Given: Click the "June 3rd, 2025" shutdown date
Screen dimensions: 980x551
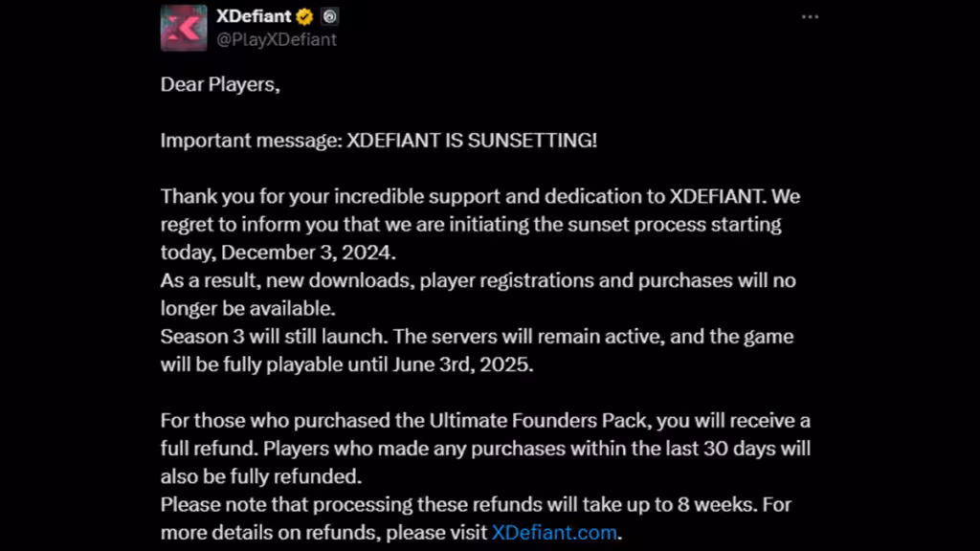Looking at the screenshot, I should [470, 364].
